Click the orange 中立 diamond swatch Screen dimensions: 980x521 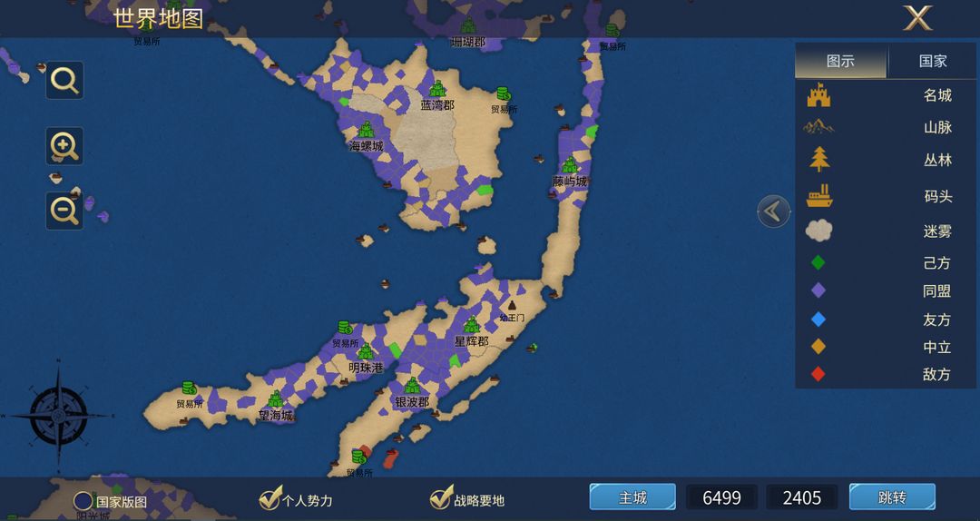pos(818,347)
